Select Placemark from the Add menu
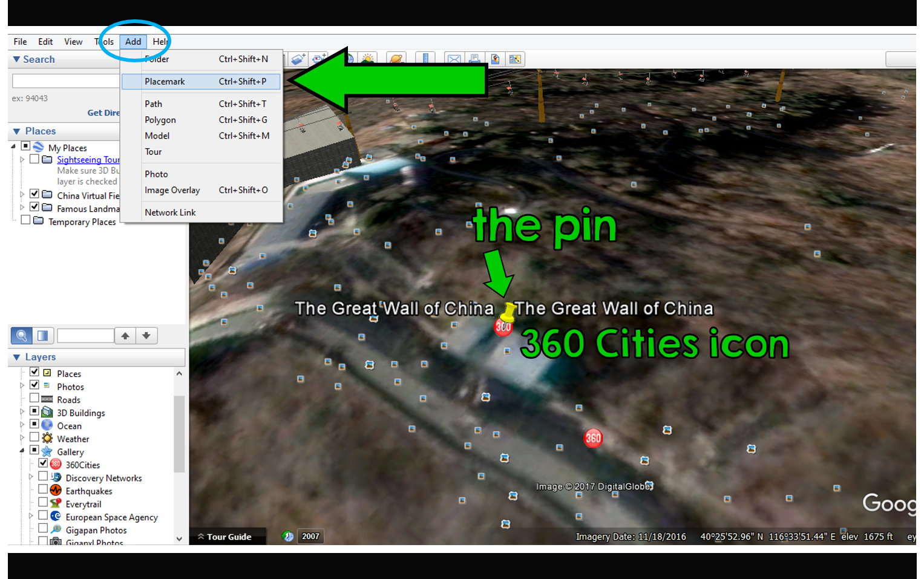This screenshot has height=579, width=924. click(165, 81)
